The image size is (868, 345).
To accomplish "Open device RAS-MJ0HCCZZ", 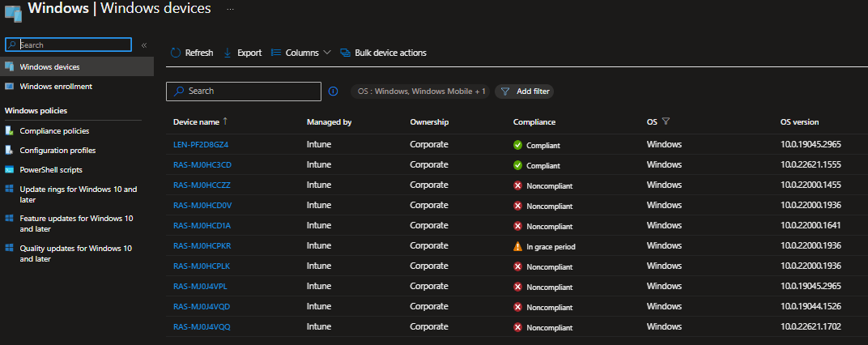I will click(x=202, y=185).
